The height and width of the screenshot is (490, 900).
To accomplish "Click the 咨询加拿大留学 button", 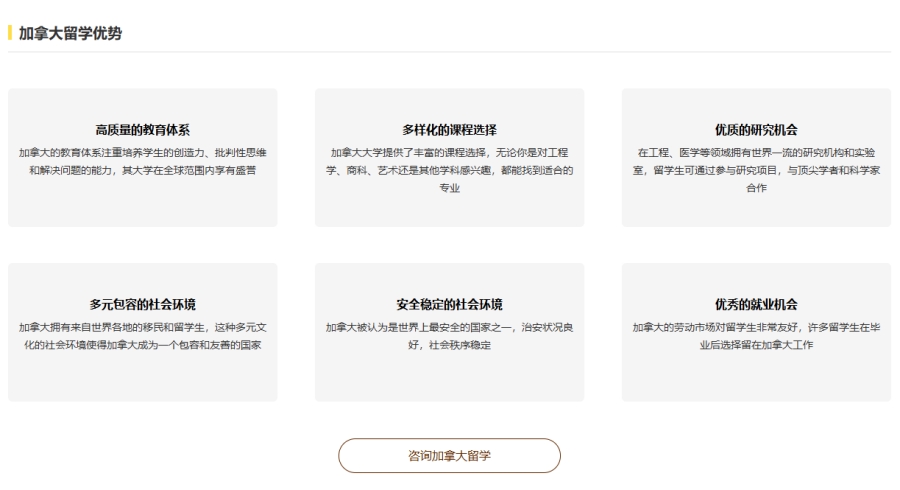I will pos(449,455).
